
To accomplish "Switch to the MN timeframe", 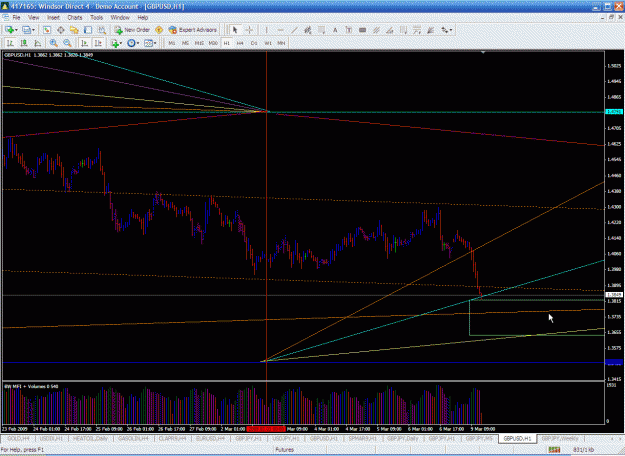I will coord(281,43).
